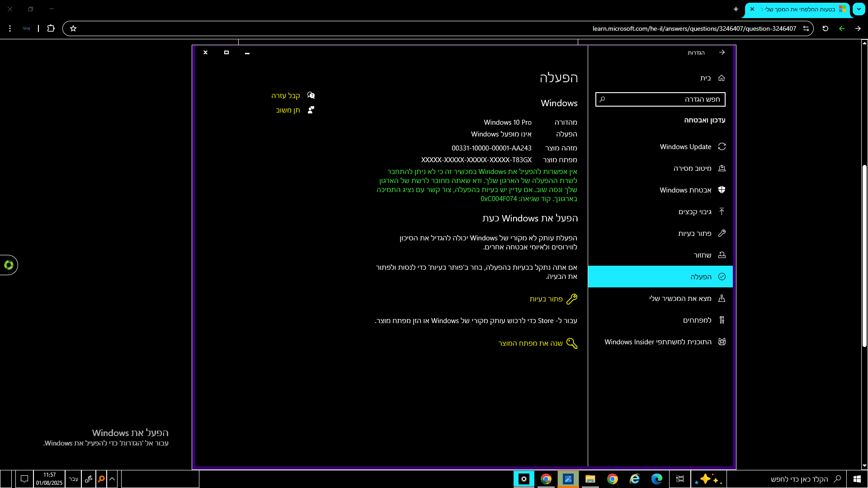Expand hidden system tray icons chevron
Screen dimensions: 868x488
(112, 479)
